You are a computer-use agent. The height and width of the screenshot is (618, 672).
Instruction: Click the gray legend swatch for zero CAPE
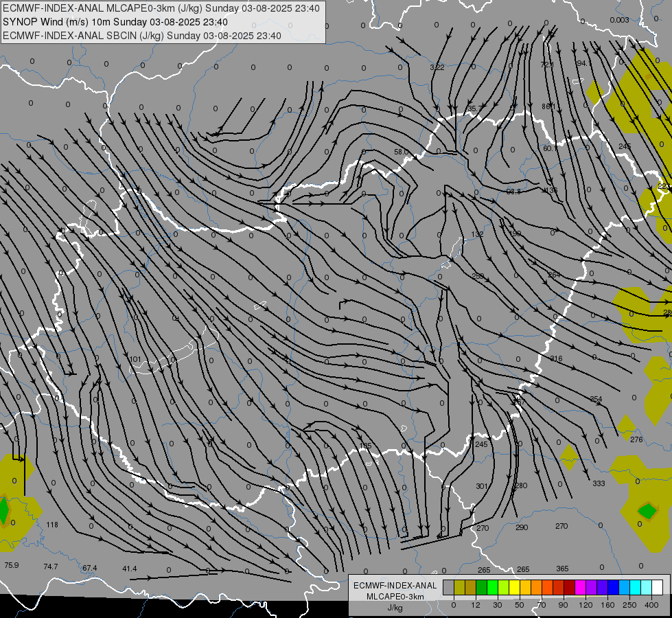[x=448, y=588]
